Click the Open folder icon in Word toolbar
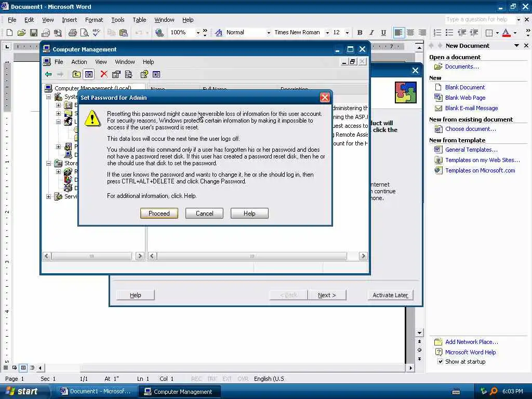532x399 pixels. 21,33
